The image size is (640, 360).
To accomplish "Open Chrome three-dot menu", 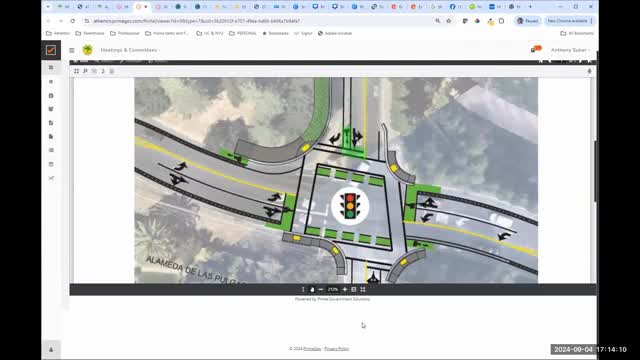I will [x=591, y=21].
